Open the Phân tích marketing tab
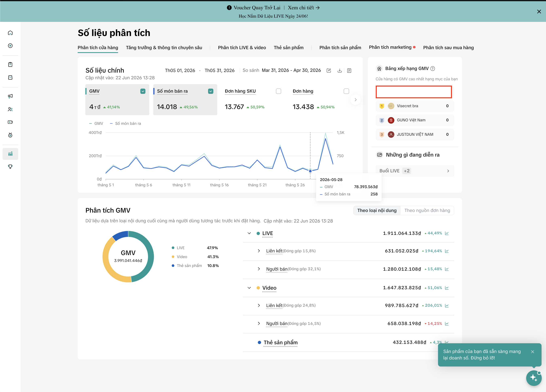This screenshot has width=546, height=392. 390,48
